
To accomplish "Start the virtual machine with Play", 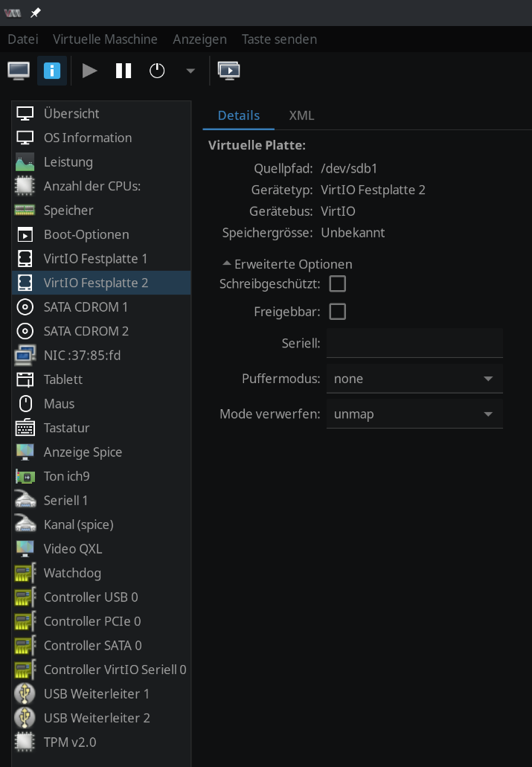I will (x=89, y=71).
